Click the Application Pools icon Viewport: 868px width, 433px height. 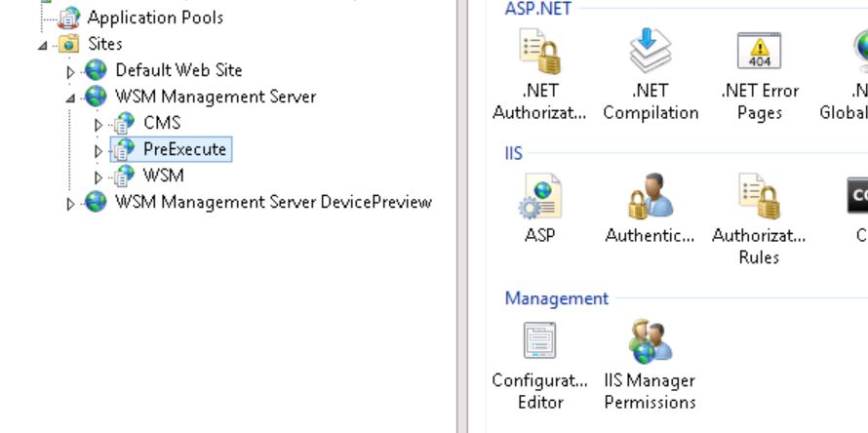(x=69, y=18)
